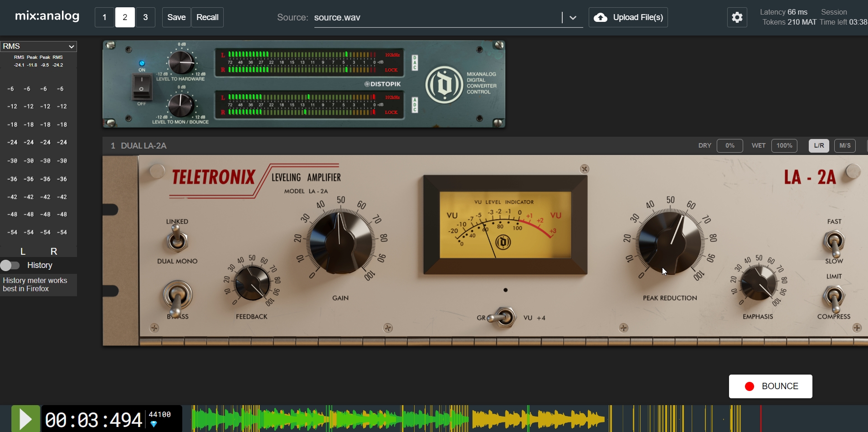Select preset slot 3
The height and width of the screenshot is (432, 868).
pos(145,17)
